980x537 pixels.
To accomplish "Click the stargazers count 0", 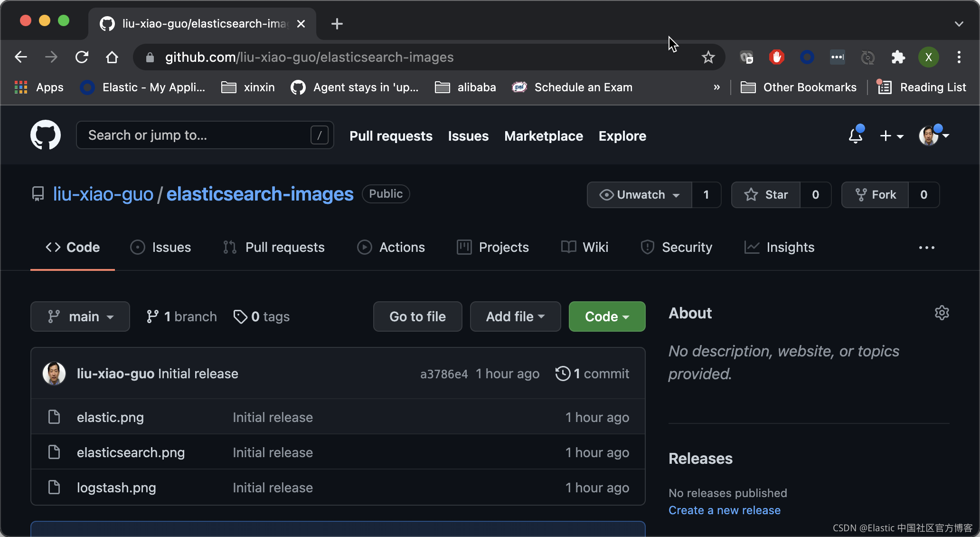I will 816,195.
